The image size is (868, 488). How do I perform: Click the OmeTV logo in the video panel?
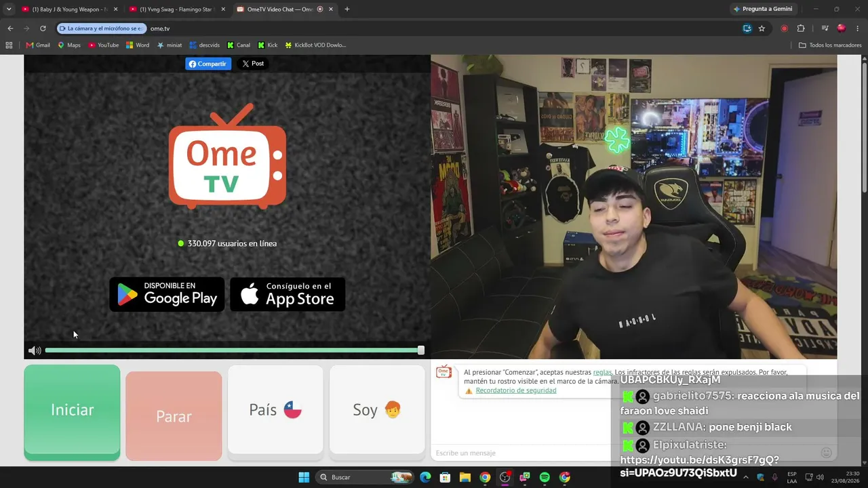pos(227,155)
